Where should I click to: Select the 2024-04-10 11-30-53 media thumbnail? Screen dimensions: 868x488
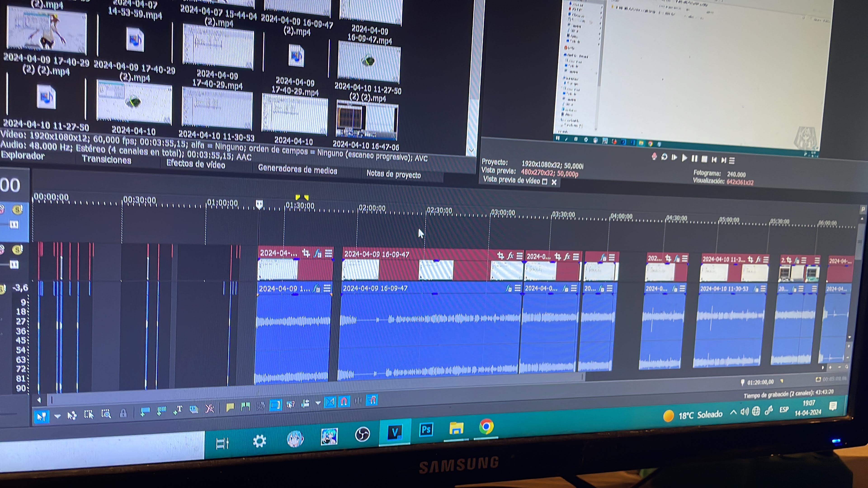[x=217, y=108]
